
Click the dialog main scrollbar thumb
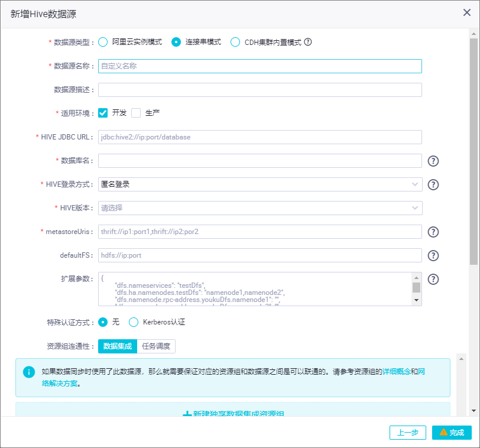coord(473,151)
